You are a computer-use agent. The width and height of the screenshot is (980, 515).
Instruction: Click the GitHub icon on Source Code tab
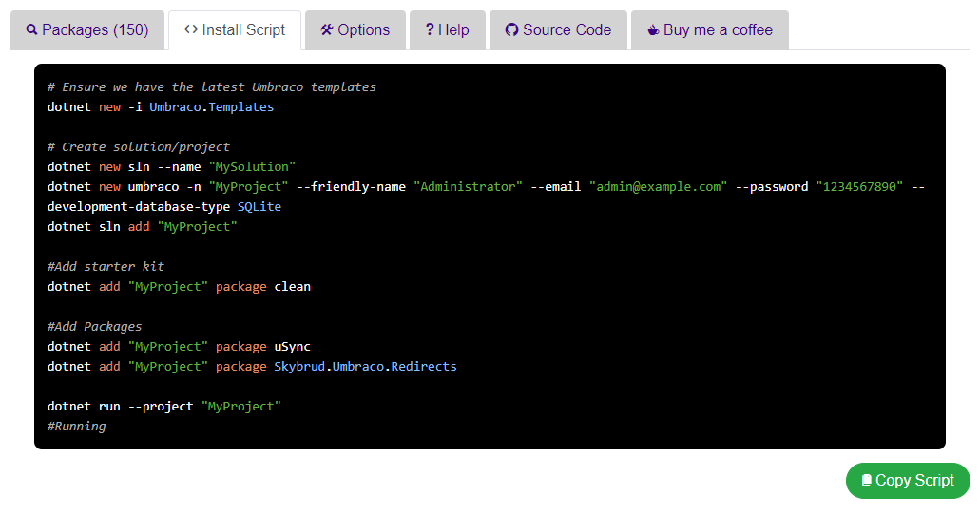[512, 29]
